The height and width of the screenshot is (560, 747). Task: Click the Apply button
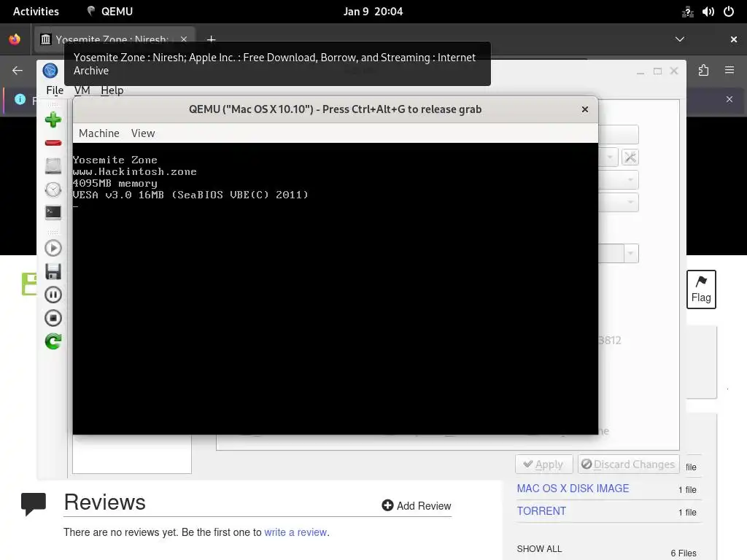(543, 464)
